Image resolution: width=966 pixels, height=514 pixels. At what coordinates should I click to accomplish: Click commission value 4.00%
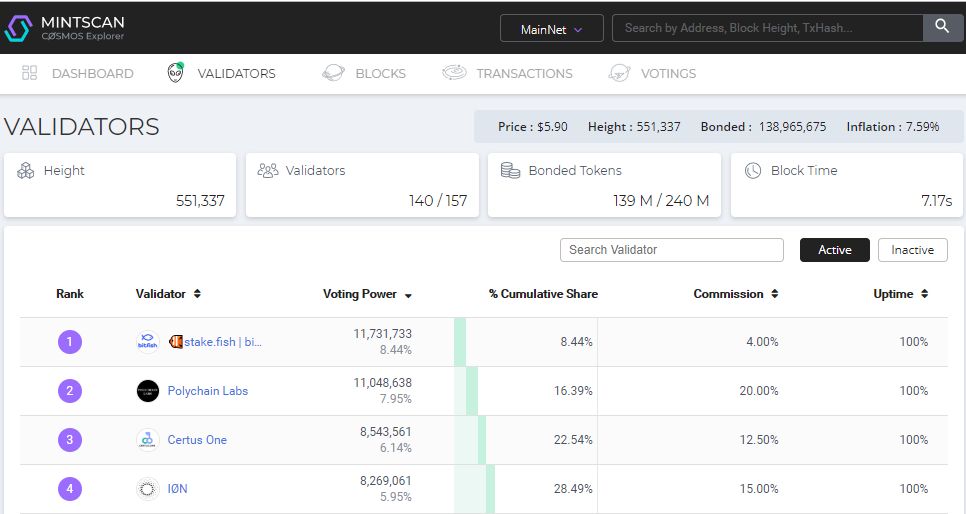[x=762, y=341]
